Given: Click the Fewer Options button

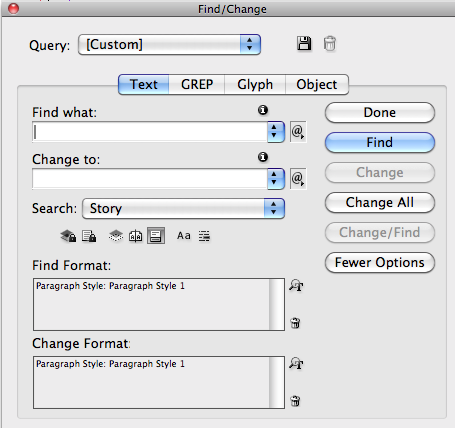Looking at the screenshot, I should coord(380,262).
